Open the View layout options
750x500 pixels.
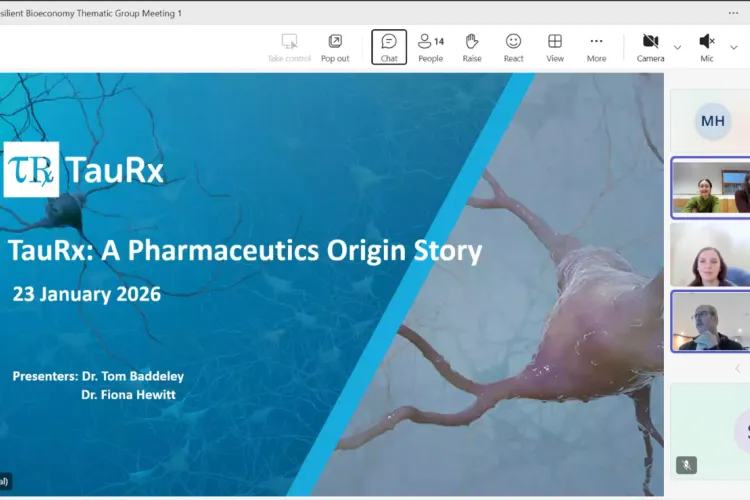tap(555, 48)
